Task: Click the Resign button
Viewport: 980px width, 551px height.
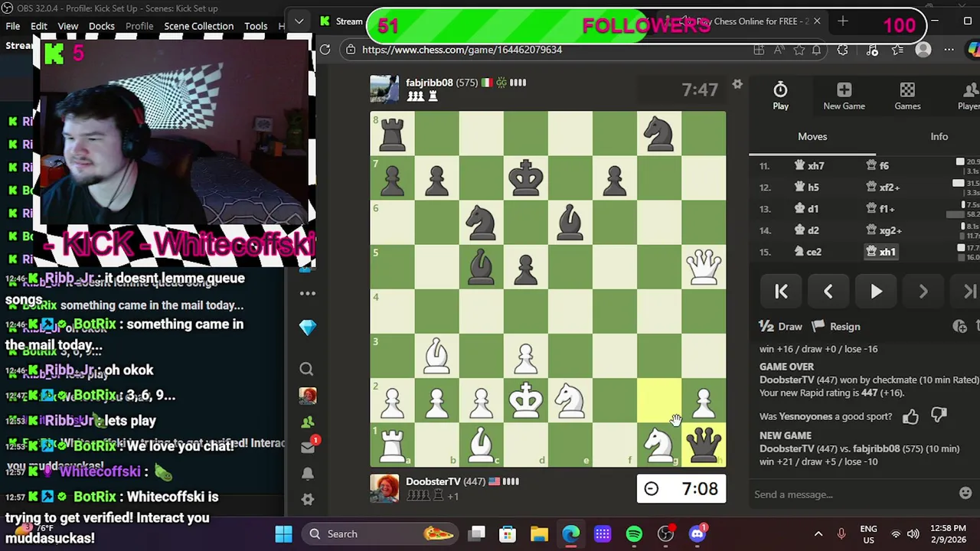Action: click(x=836, y=327)
